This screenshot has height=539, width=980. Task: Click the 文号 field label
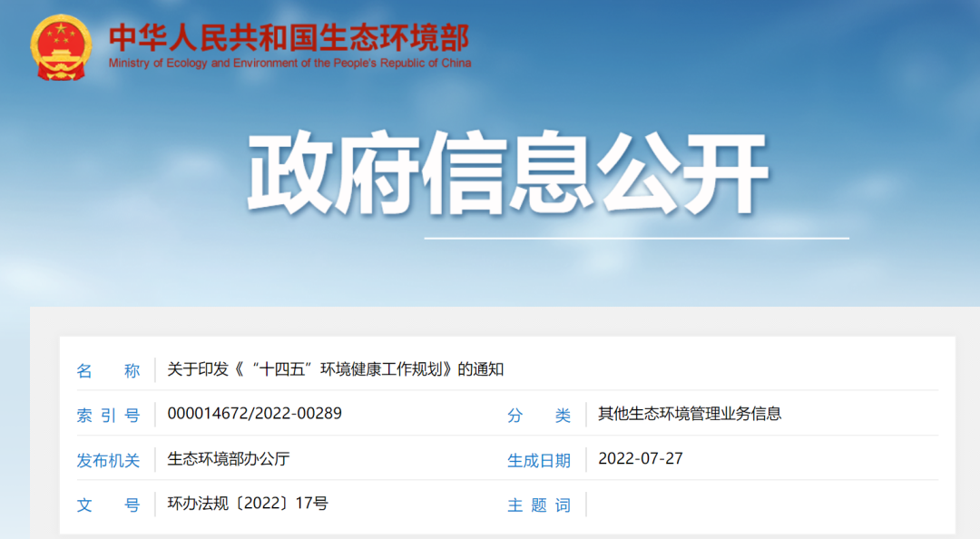(x=108, y=505)
